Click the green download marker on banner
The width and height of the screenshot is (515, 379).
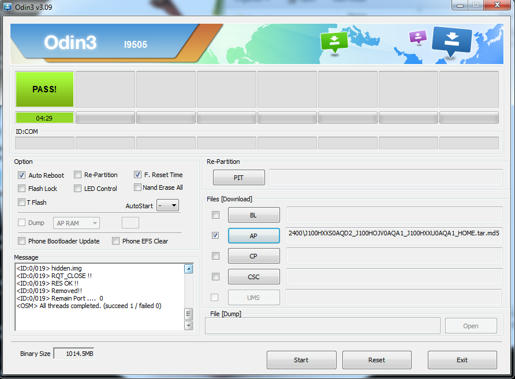[x=334, y=42]
